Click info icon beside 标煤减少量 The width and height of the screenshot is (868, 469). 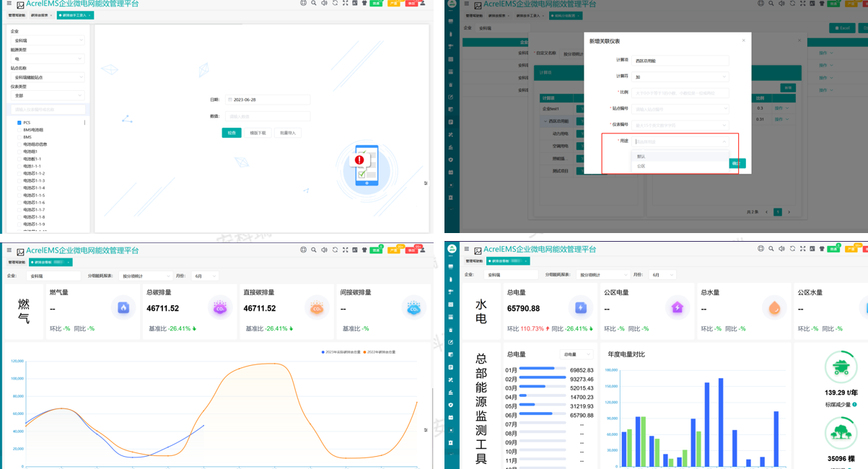(x=855, y=404)
